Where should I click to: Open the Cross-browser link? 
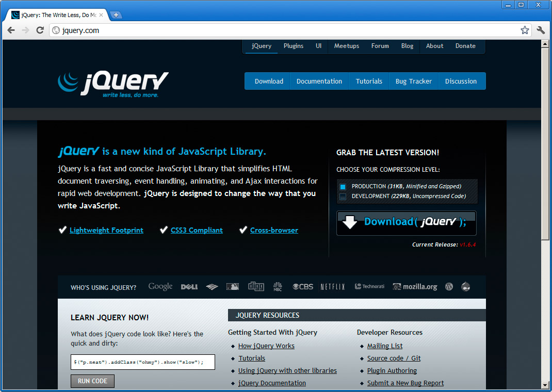[x=274, y=230]
